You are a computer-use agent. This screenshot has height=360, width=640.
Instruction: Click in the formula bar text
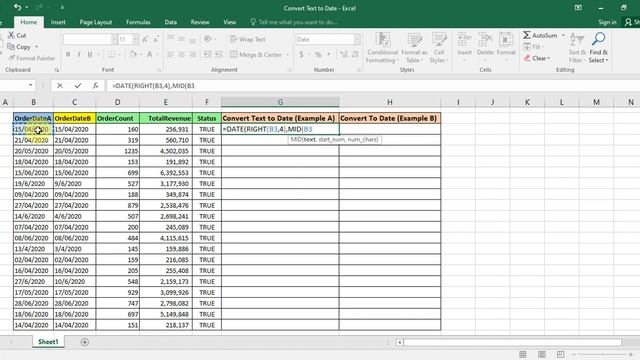[153, 85]
